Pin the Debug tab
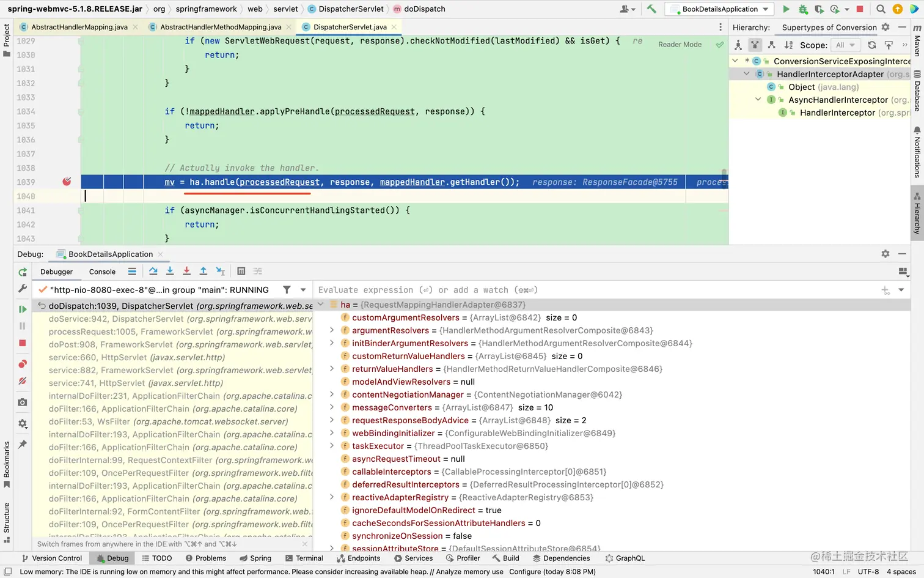Viewport: 924px width, 578px height. (x=23, y=444)
